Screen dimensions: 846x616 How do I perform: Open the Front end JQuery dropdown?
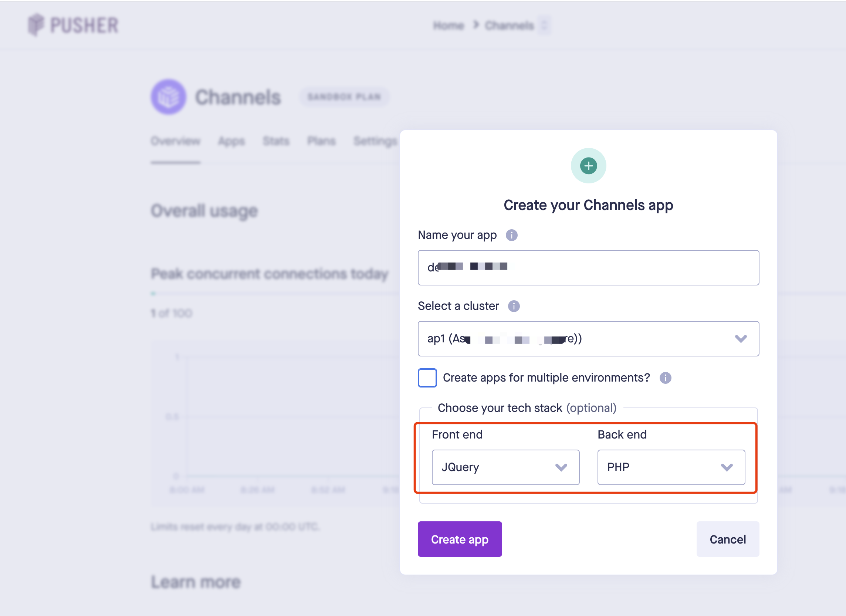505,467
